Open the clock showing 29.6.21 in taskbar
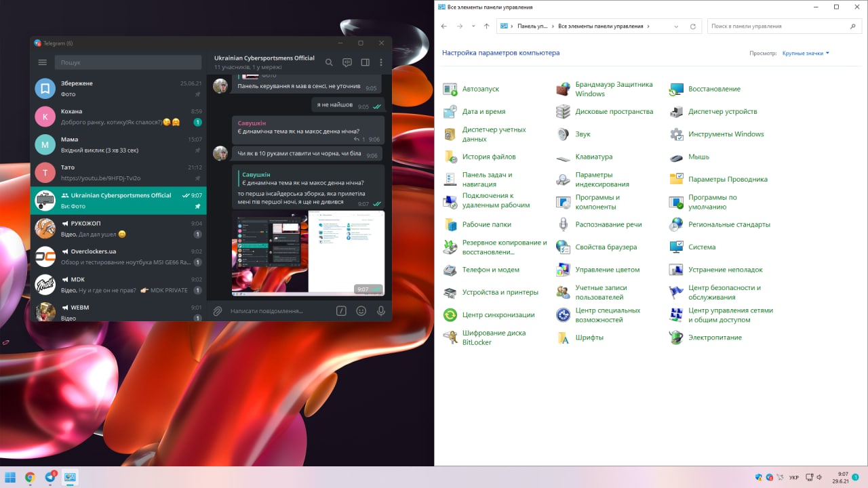This screenshot has width=868, height=488. coord(842,478)
